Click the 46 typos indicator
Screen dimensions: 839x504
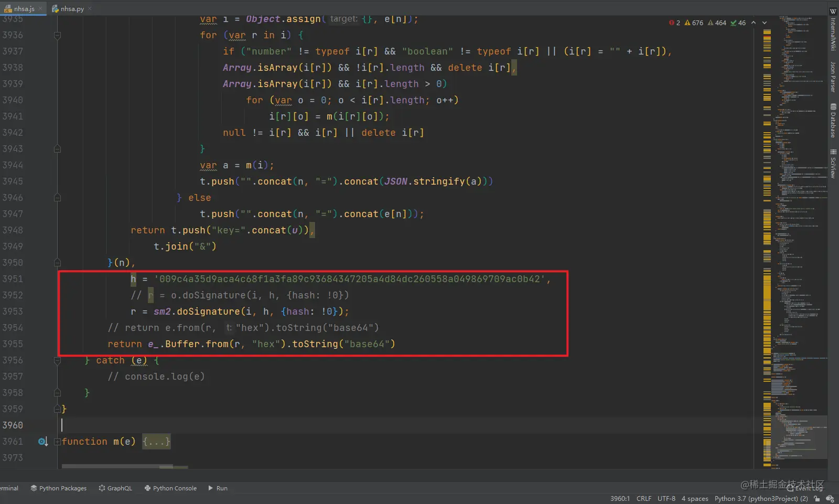tap(738, 23)
